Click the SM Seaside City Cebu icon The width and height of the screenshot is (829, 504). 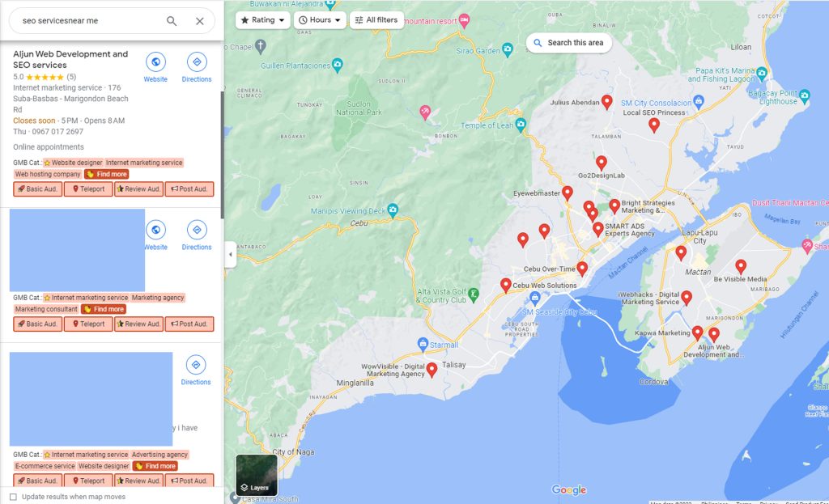(535, 299)
